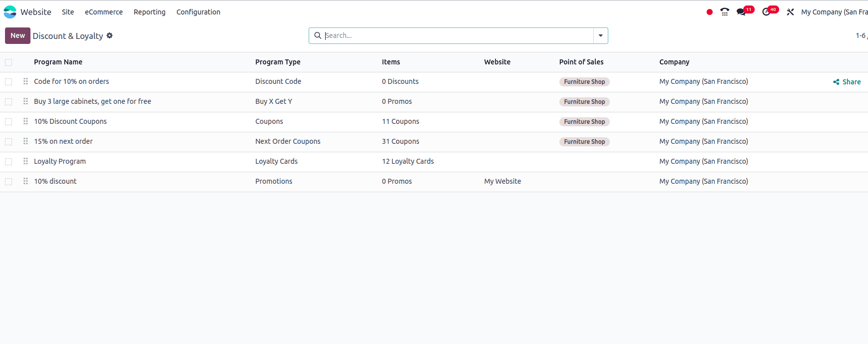The image size is (868, 344).
Task: Sort by Program Type column header
Action: (278, 62)
